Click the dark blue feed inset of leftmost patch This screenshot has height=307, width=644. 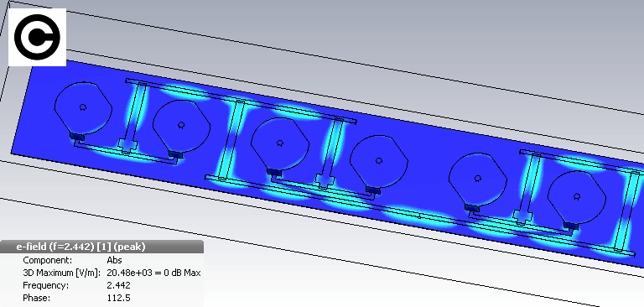coord(76,136)
